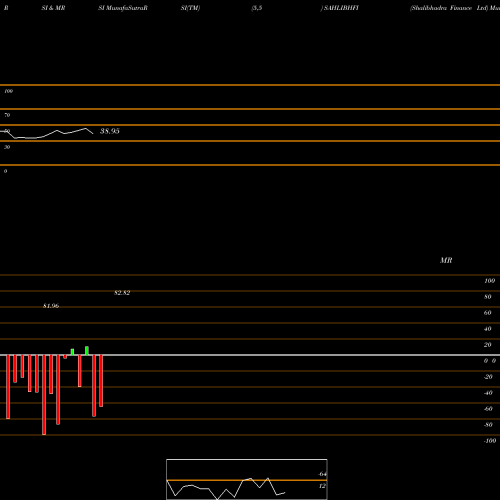Viewport: 500px width, 500px height.
Task: Click the -100 axis label on MR scale
Action: (x=490, y=441)
